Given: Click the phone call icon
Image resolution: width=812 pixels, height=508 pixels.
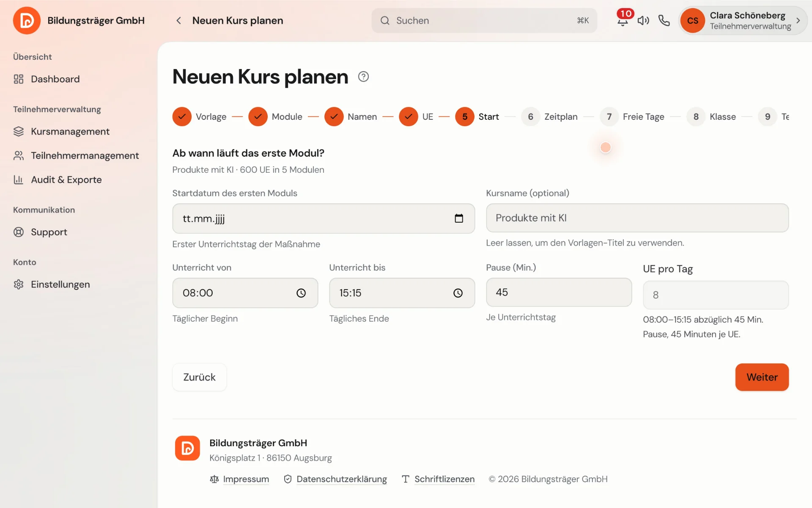Looking at the screenshot, I should coord(664,20).
